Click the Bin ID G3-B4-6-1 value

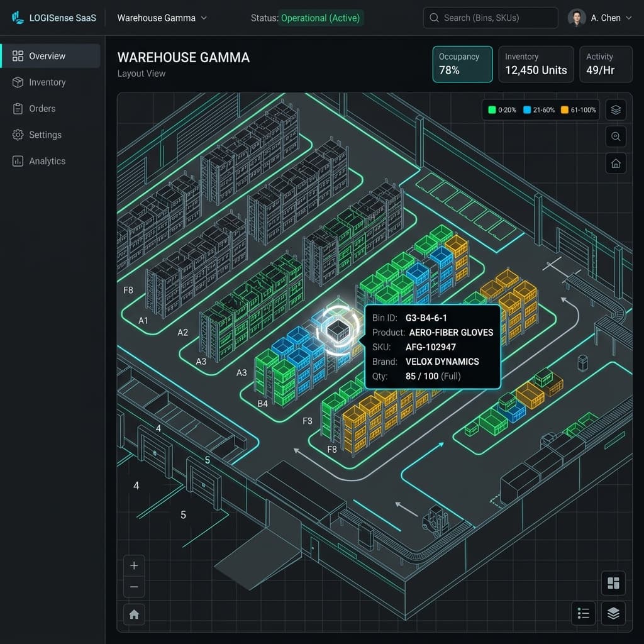426,318
